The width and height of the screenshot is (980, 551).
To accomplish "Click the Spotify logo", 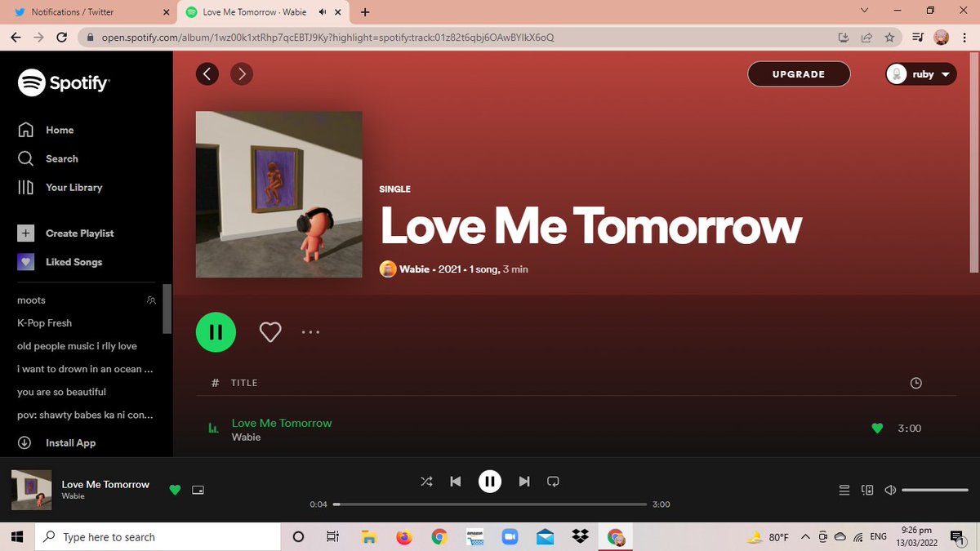I will [64, 82].
